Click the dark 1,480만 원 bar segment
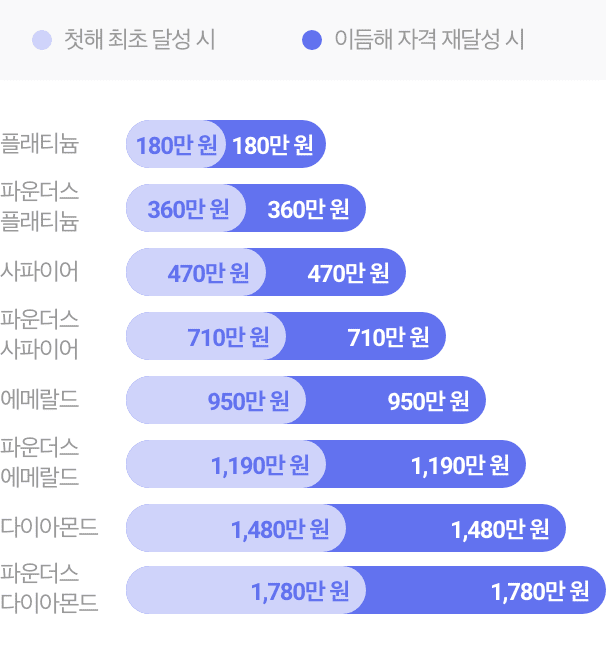Viewport: 606px width, 660px height. click(456, 528)
